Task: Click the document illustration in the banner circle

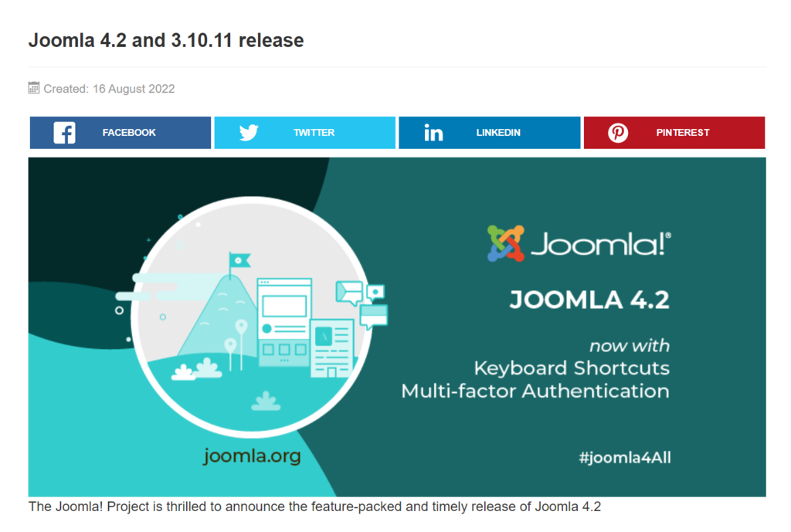Action: [x=331, y=347]
